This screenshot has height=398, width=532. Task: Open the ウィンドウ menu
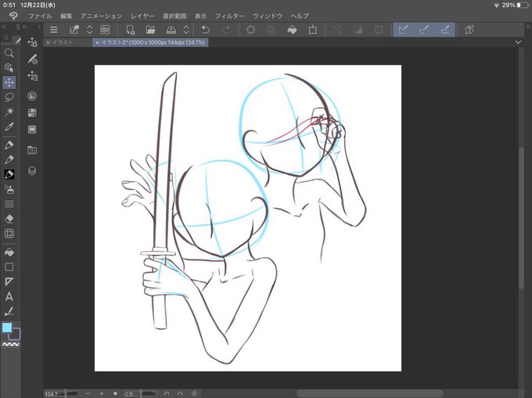tap(268, 16)
